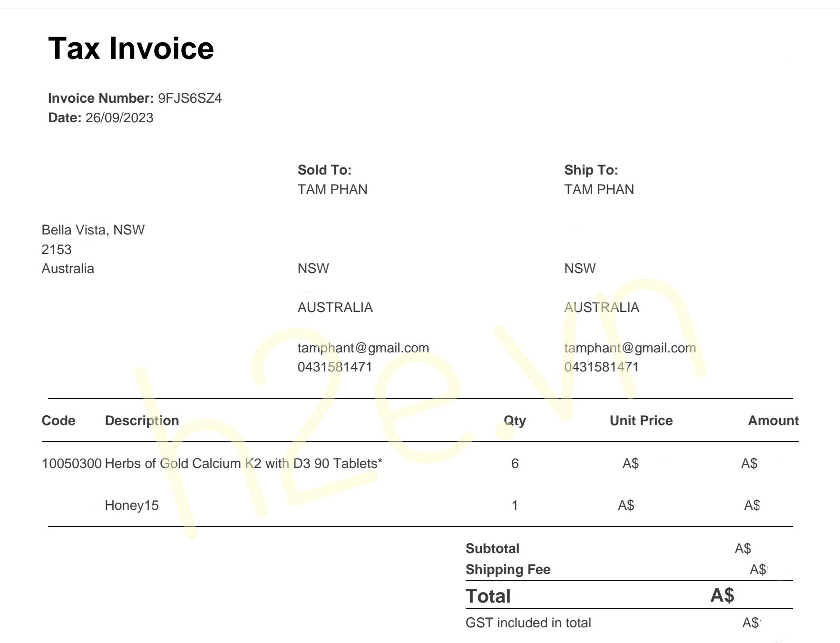Click the Shipping Fee label
The height and width of the screenshot is (643, 840).
[x=508, y=570]
